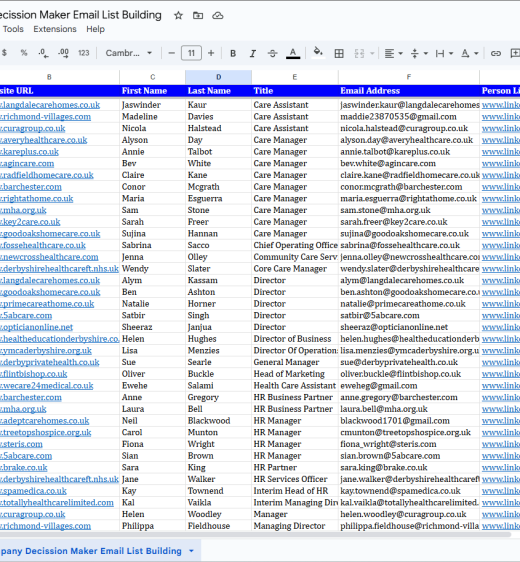This screenshot has height=562, width=520.
Task: Open the richmond-villages.com link in Madeline's row
Action: click(45, 117)
